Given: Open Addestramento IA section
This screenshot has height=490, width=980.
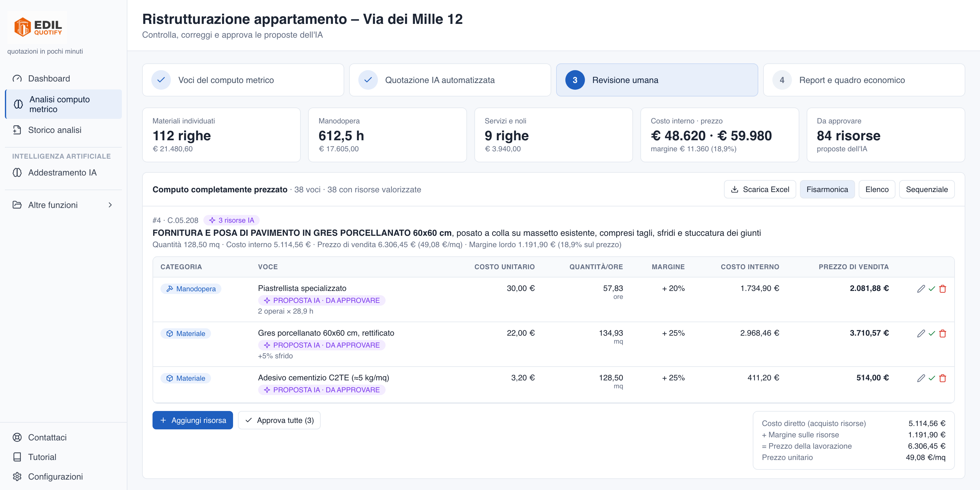Looking at the screenshot, I should 63,173.
